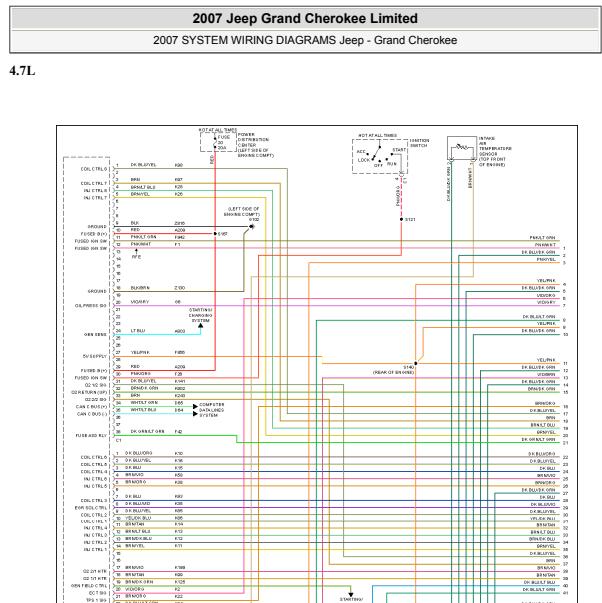Click 'HOT AT ALL TIMES' above the ignition switch
Viewport: 602px width, 603px height.
[x=378, y=135]
